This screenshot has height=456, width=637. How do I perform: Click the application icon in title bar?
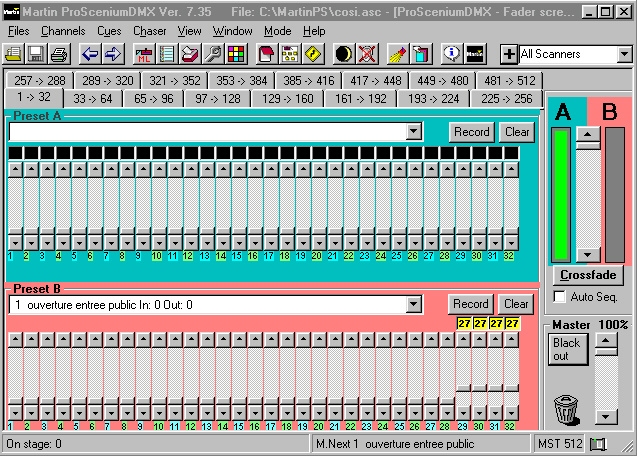tap(11, 12)
